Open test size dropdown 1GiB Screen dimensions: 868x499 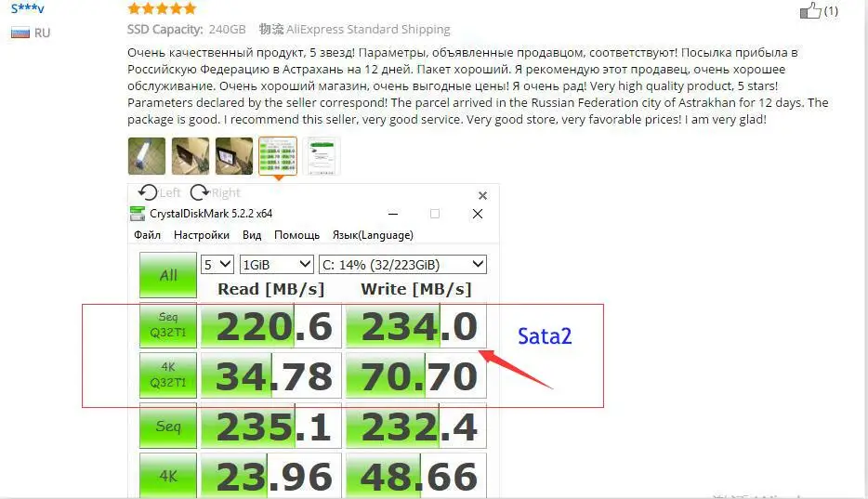(x=277, y=265)
